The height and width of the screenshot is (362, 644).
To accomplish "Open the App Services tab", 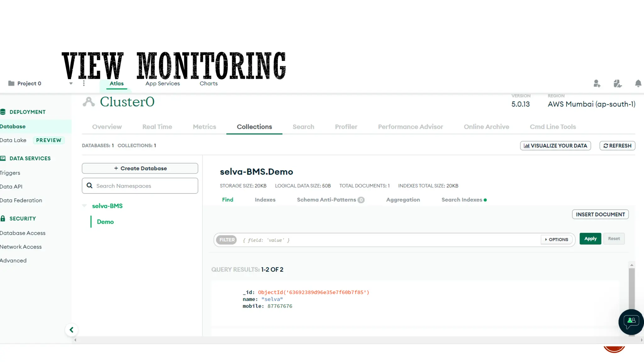I will [x=163, y=83].
